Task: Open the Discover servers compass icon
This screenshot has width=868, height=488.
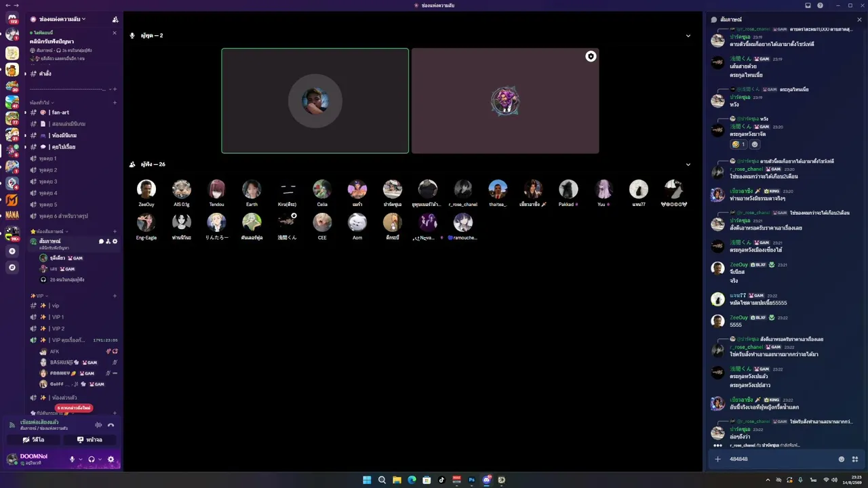Action: pyautogui.click(x=12, y=267)
